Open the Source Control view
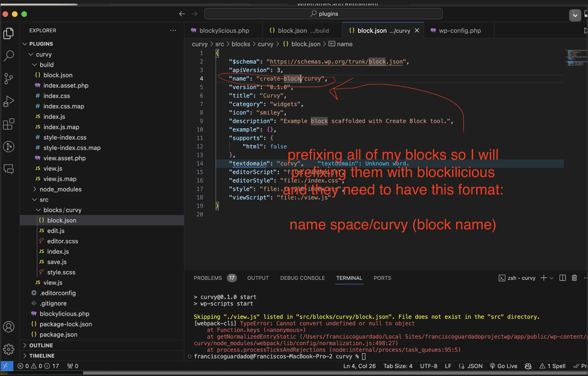 pyautogui.click(x=9, y=78)
